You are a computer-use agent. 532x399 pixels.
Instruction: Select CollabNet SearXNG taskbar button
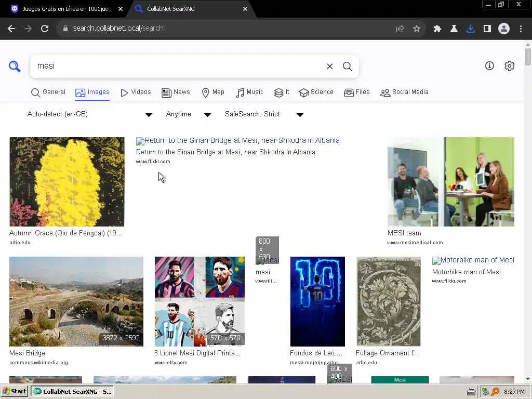[x=73, y=392]
